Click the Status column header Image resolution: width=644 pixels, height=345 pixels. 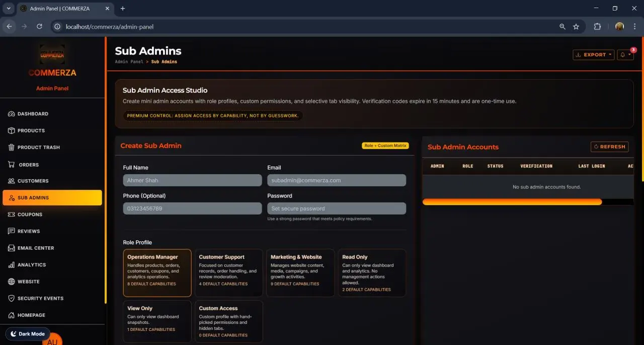(x=495, y=166)
